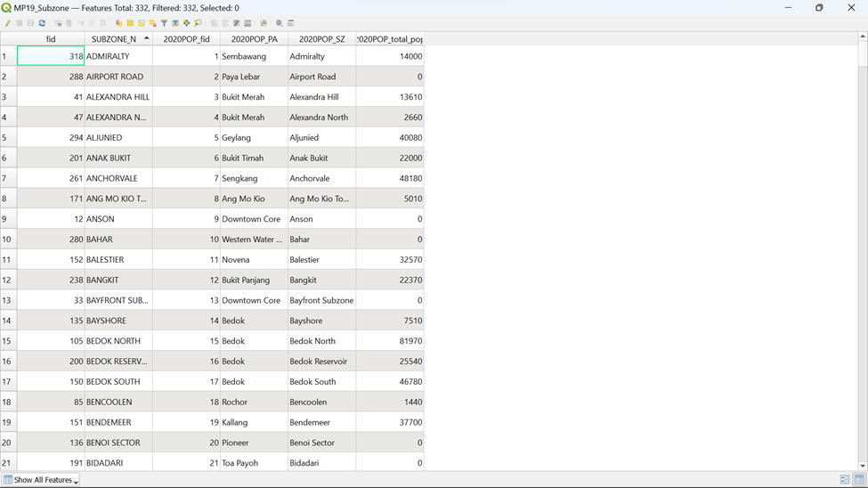The image size is (868, 488).
Task: Switch to table view
Action: point(859,480)
